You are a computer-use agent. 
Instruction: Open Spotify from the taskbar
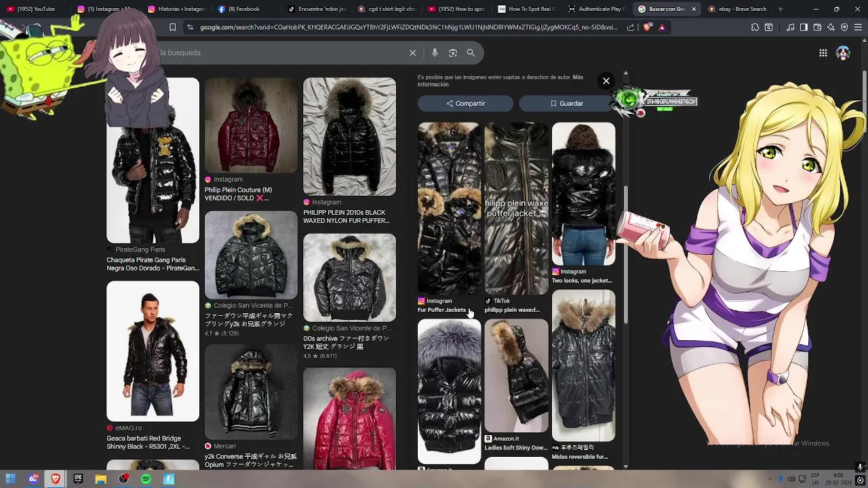tap(146, 479)
